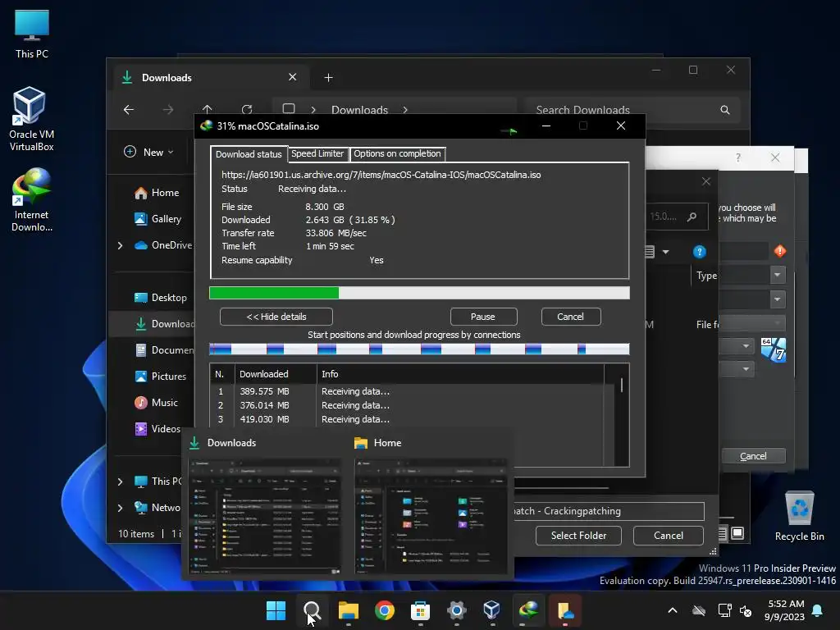Pause the macOSCatalina.iso download
The image size is (840, 630).
(483, 317)
